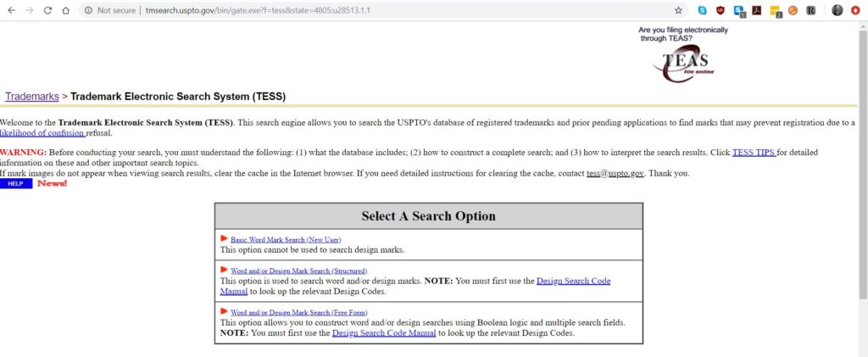Click 'This option cannot be used to search design marks.'

[312, 249]
